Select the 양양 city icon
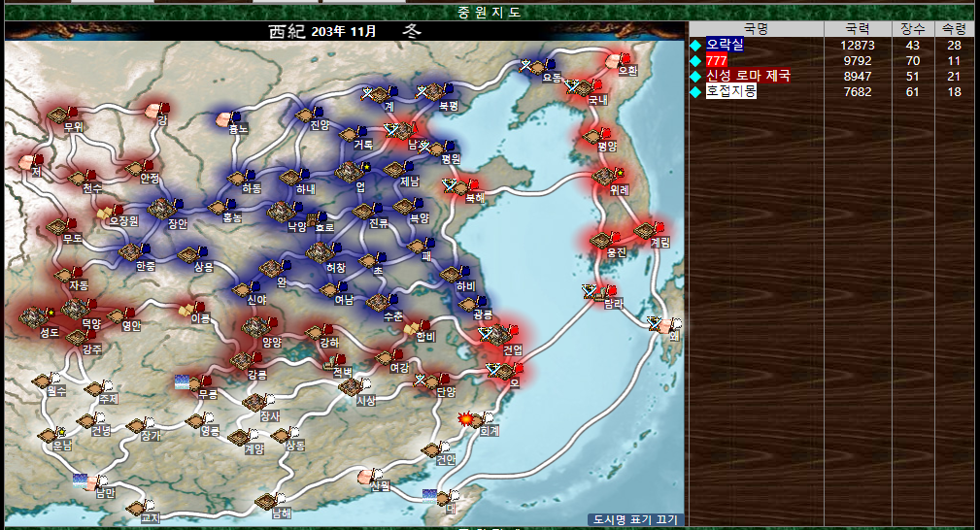Viewport: 980px width, 530px height. click(254, 326)
